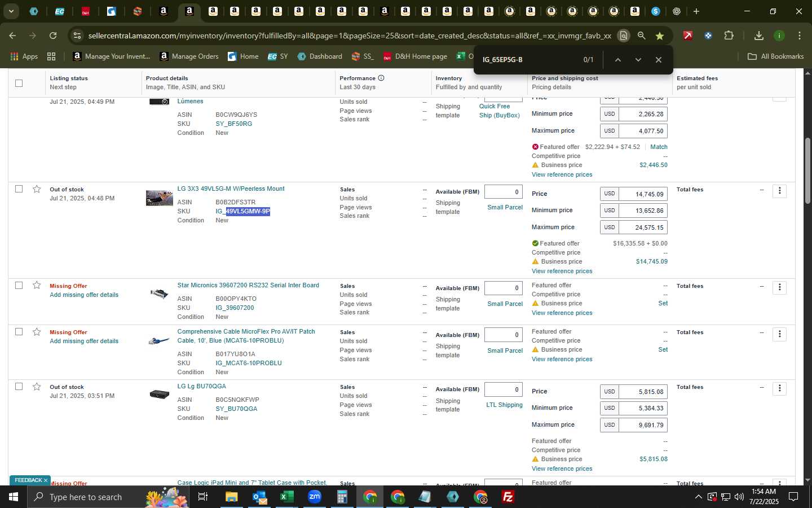The image size is (812, 508).
Task: Open actions menu for LG 3X3 49VL5G-M row
Action: tap(780, 191)
